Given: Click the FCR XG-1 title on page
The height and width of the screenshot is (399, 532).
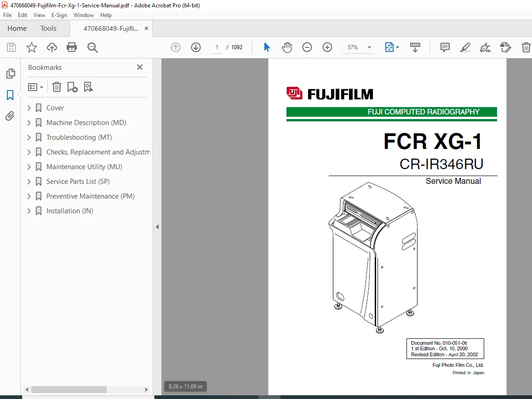Looking at the screenshot, I should tap(433, 141).
